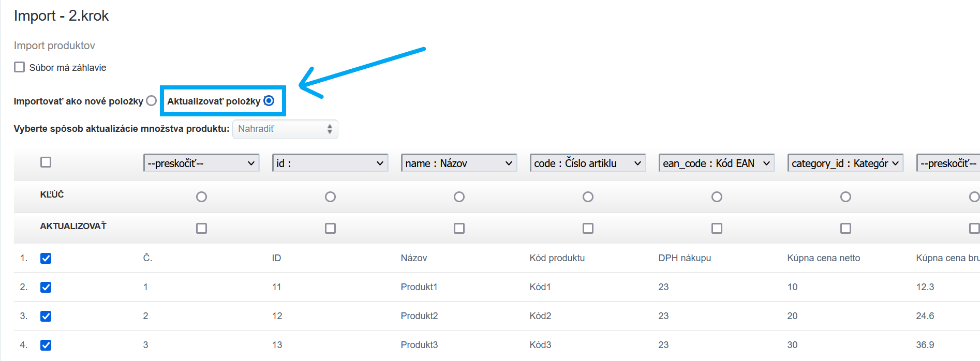Uncheck row 3 checkbox for Produkt2
Screen dimensions: 980x361
[46, 317]
